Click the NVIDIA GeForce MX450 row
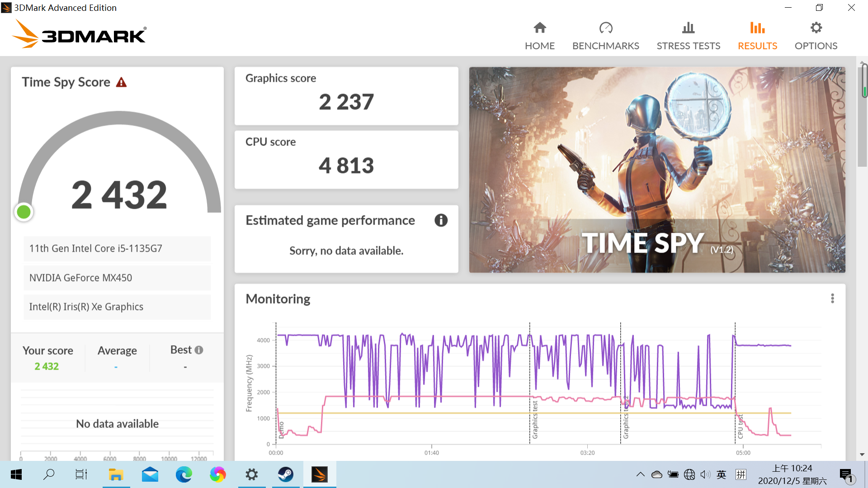This screenshot has height=488, width=868. 117,278
